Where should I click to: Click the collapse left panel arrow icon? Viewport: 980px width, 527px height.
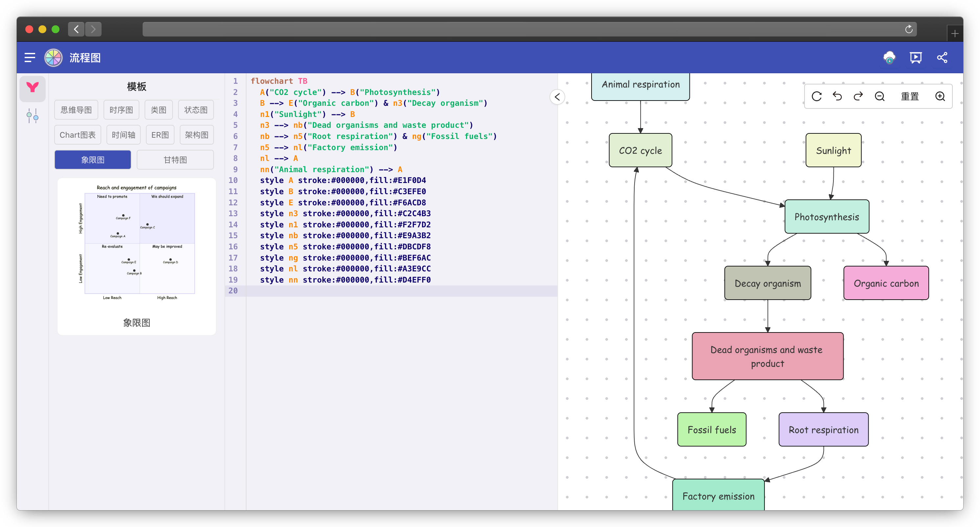[x=557, y=96]
